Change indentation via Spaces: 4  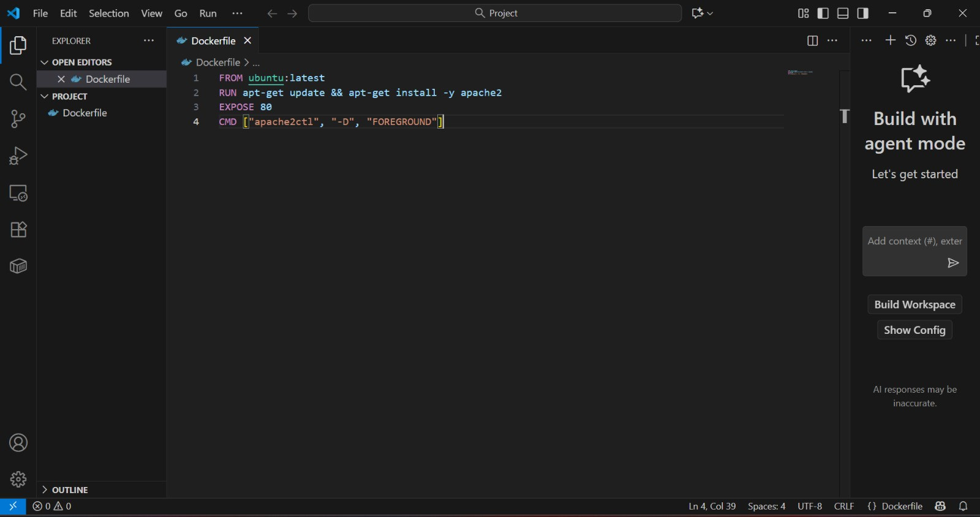click(766, 507)
